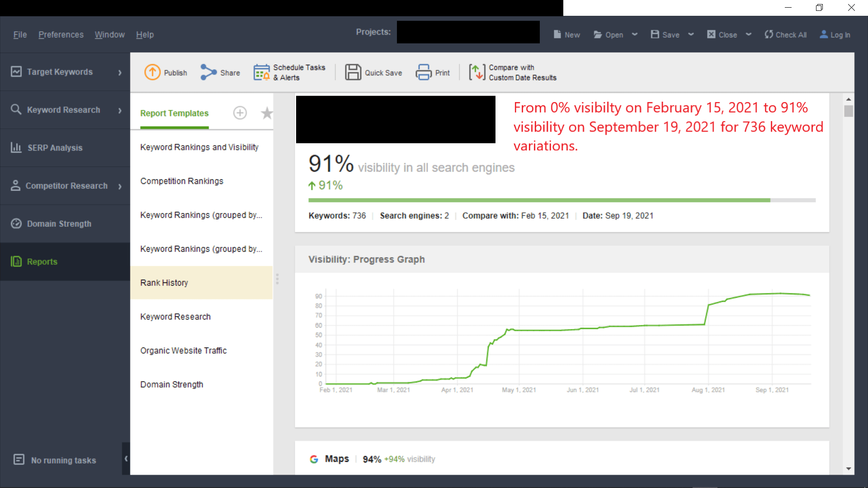Open the Window menu
868x488 pixels.
(110, 35)
